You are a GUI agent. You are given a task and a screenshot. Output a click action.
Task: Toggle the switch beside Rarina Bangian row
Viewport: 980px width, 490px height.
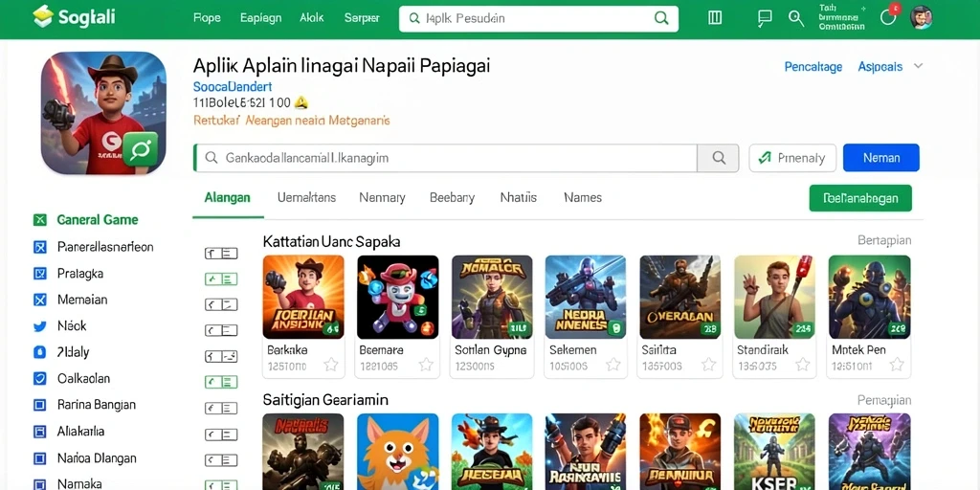click(x=221, y=408)
